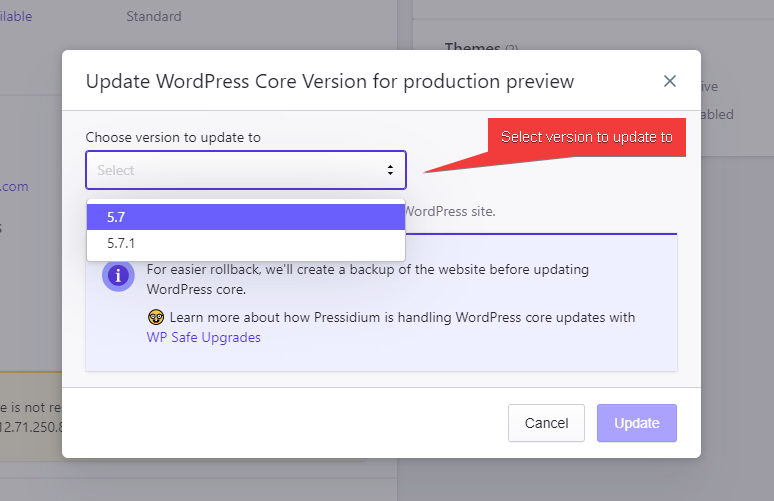Click the dropdown up-down arrows icon
Viewport: 774px width, 501px height.
point(390,170)
